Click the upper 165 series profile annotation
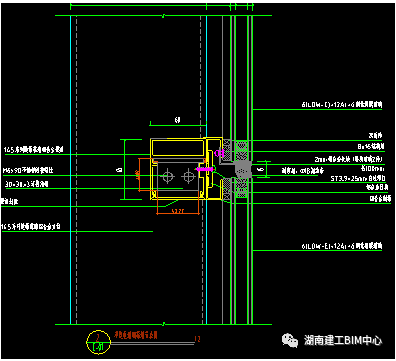Screen dimensions: 396x361 (33, 150)
